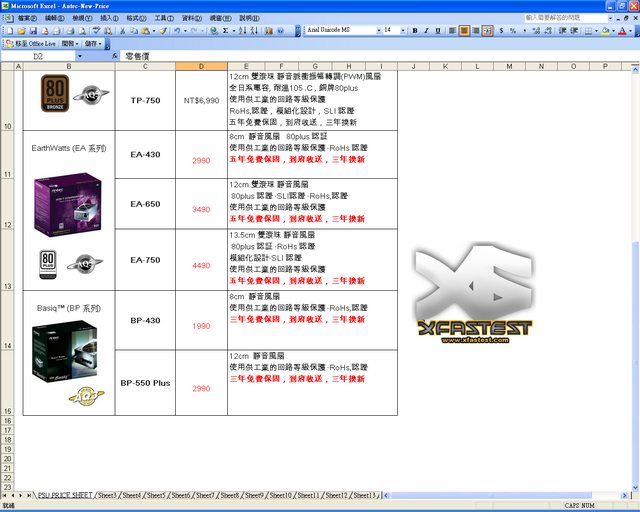640x512 pixels.
Task: Toggle Bold formatting
Action: (x=415, y=31)
